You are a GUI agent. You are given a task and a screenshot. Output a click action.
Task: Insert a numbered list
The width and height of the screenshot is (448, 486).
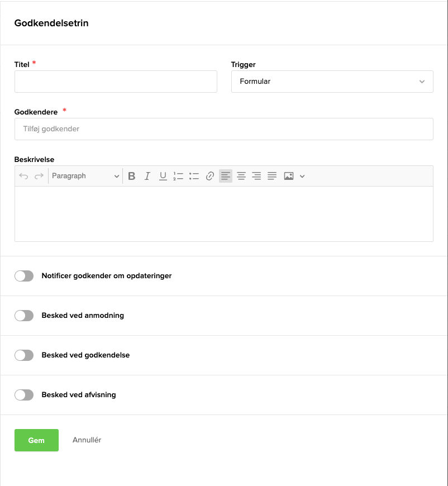(179, 176)
